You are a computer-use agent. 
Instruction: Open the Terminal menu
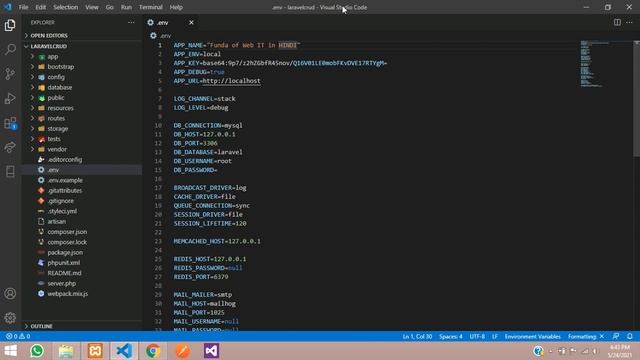(151, 7)
